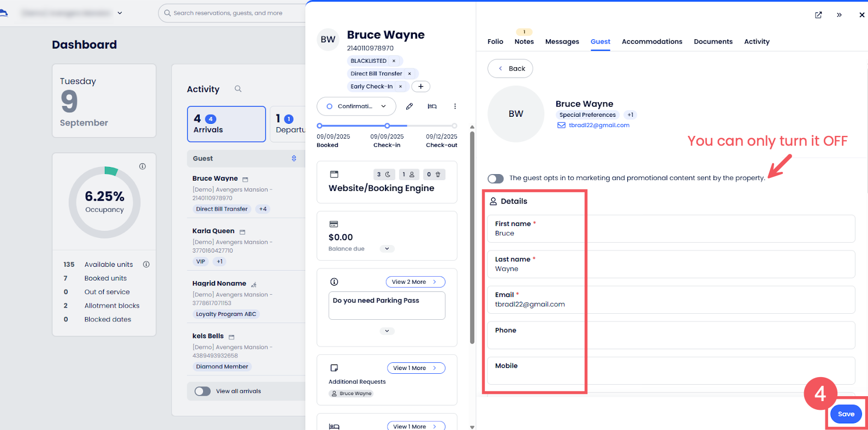Click the plus add tag button

pyautogui.click(x=420, y=86)
